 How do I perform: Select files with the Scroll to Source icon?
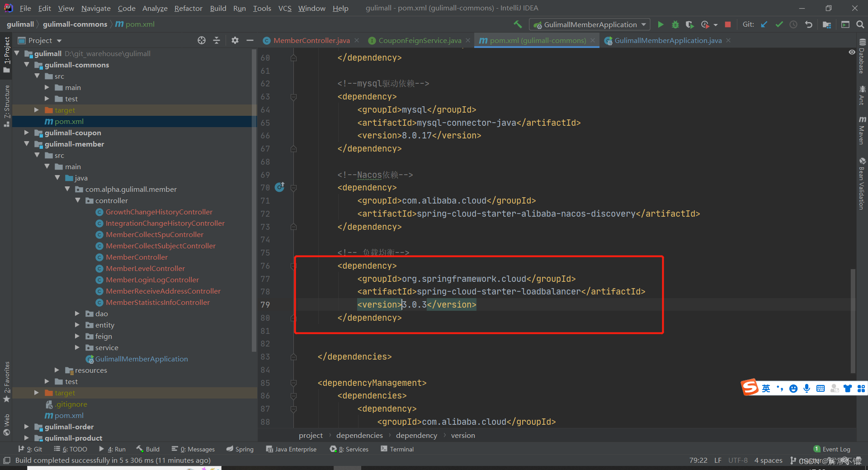201,40
